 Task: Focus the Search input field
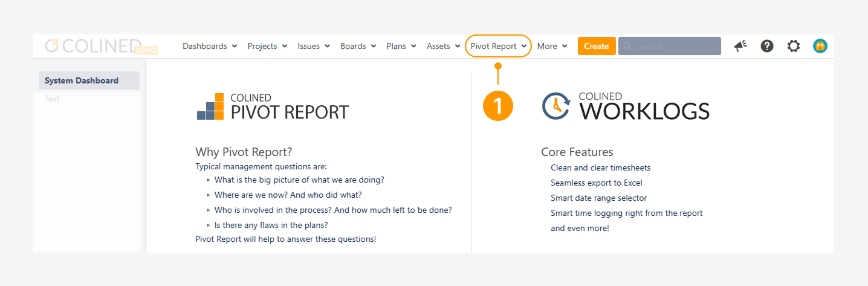coord(670,46)
